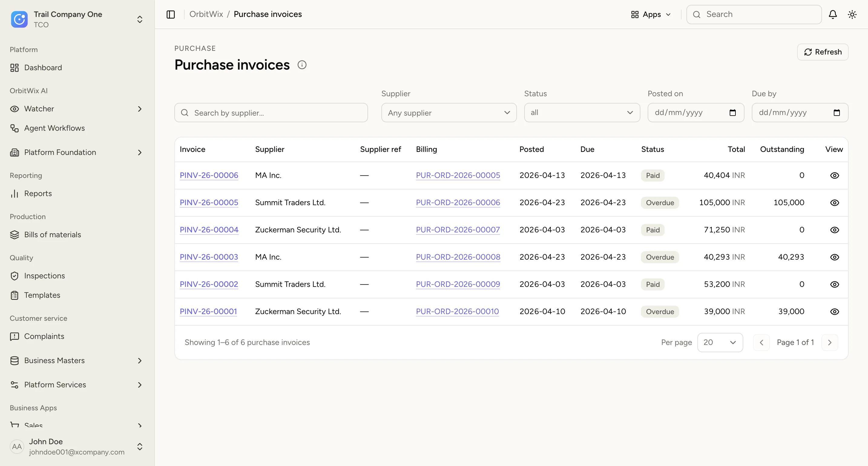
Task: View invoice PINV-26-00002 via eye icon
Action: point(834,284)
